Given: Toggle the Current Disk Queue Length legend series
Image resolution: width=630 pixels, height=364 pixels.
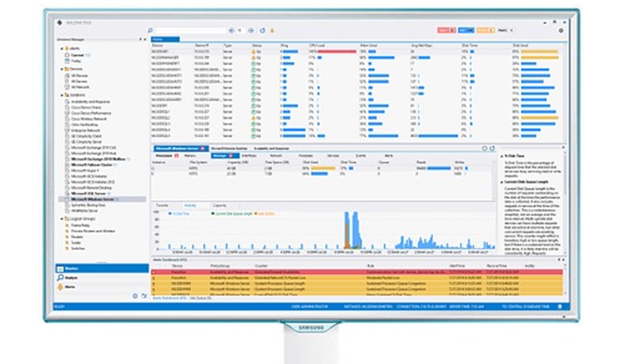Looking at the screenshot, I should coord(232,213).
